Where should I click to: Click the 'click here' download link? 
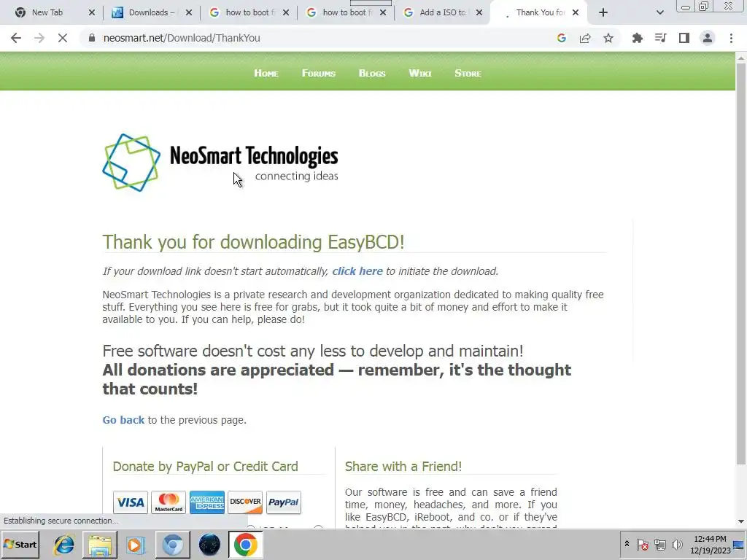pyautogui.click(x=357, y=271)
